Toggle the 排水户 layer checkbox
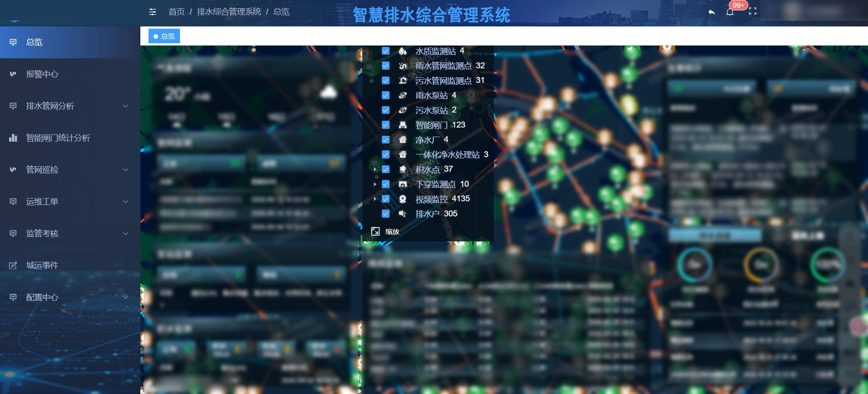 coord(385,214)
